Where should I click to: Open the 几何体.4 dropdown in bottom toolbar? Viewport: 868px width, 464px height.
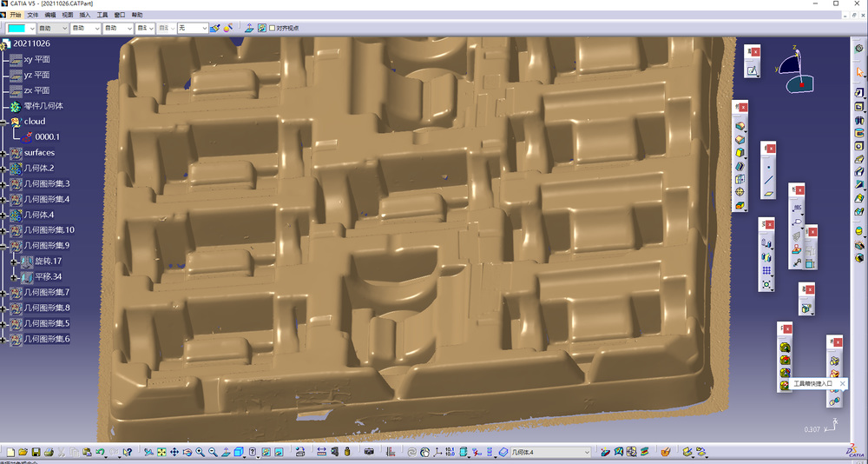click(588, 452)
